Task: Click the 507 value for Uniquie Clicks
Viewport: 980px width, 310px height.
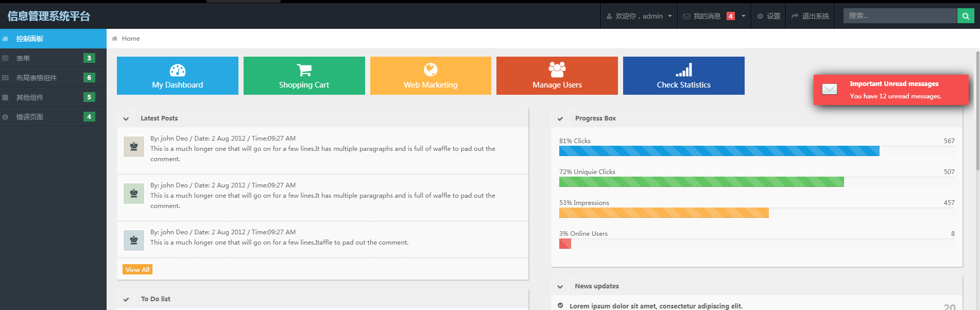Action: [x=949, y=172]
